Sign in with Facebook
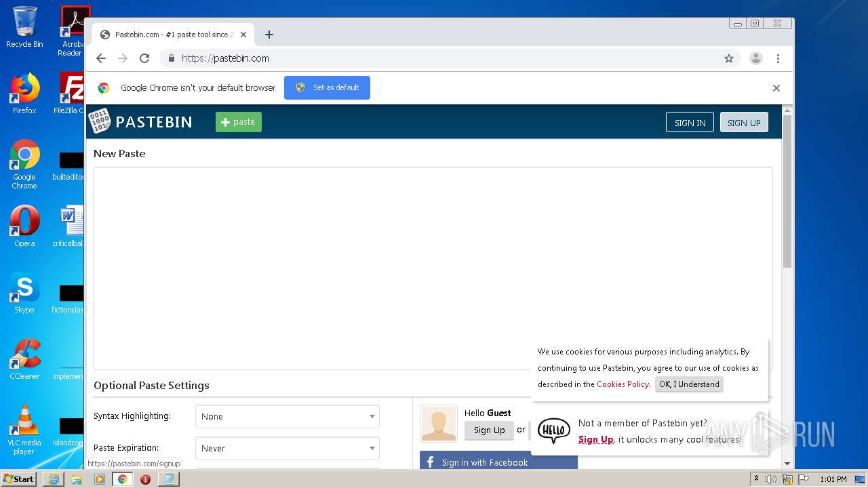 pos(498,462)
